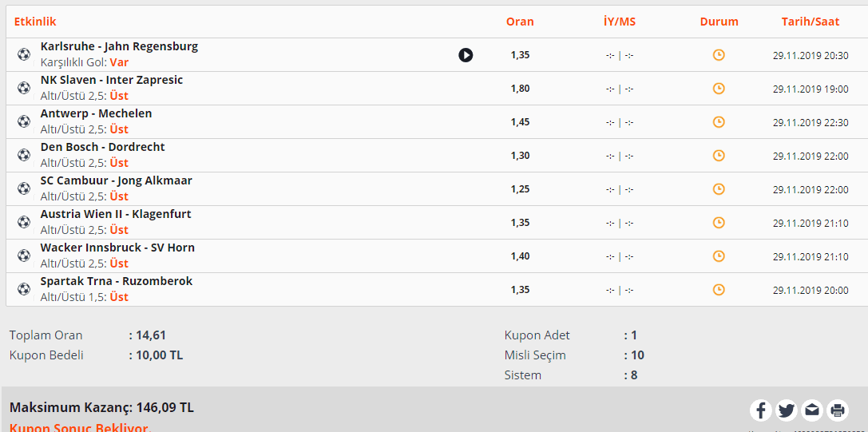Image resolution: width=868 pixels, height=432 pixels.
Task: Click the clock status icon for Karlsruhe match
Action: [x=719, y=55]
